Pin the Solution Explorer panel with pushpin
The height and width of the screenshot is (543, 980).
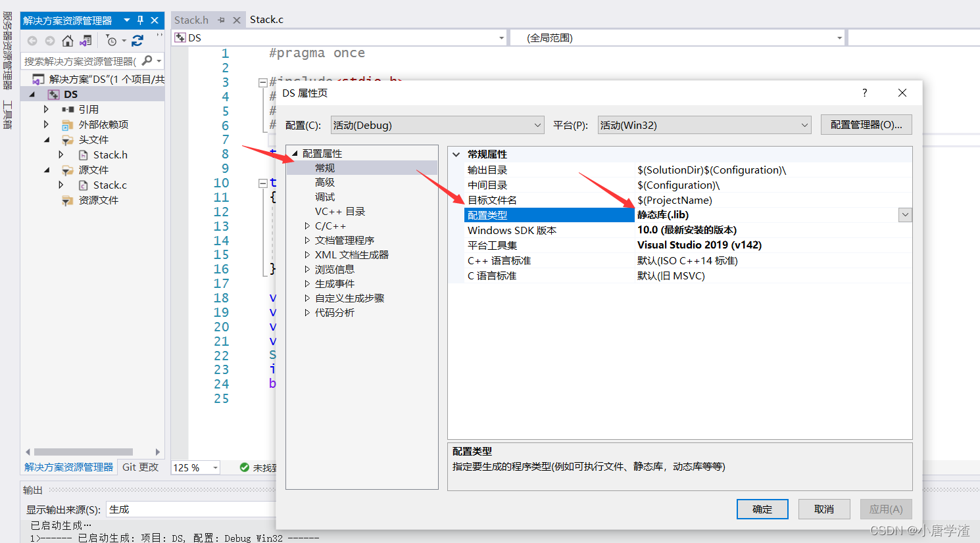(140, 20)
